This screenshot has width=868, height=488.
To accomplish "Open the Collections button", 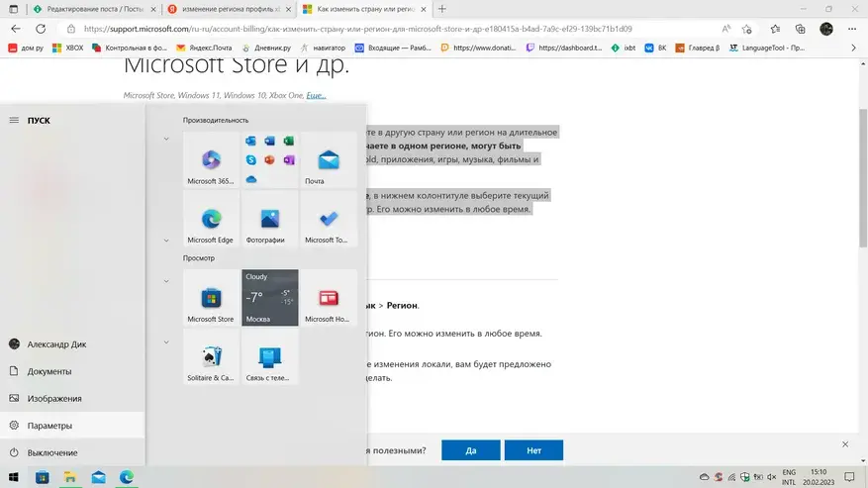I will click(x=800, y=29).
